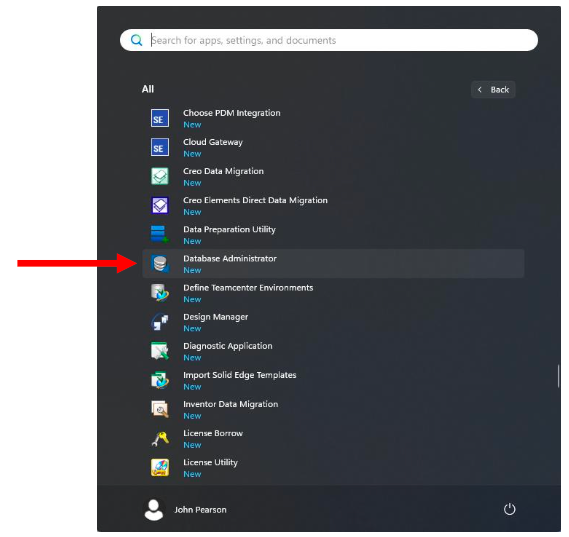Select Design Manager label

point(216,317)
